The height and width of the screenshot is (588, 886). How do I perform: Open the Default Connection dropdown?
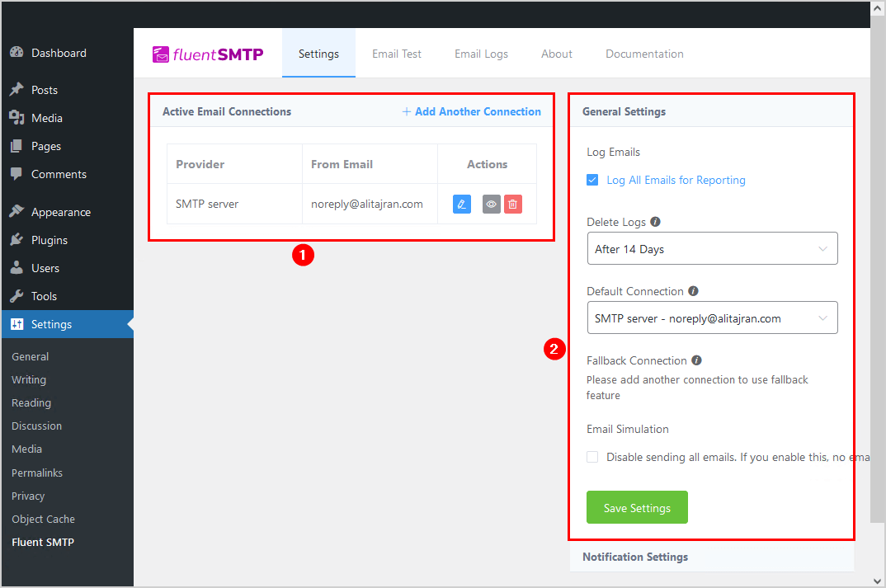point(712,318)
